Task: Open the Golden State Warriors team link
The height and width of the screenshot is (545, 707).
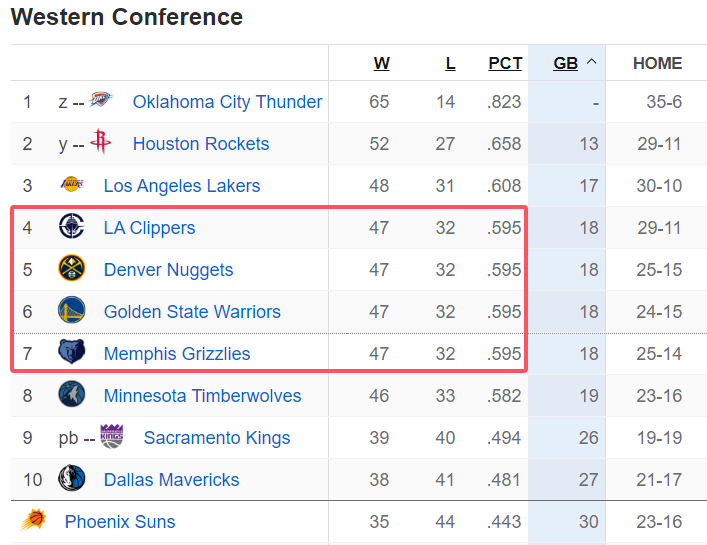Action: [x=192, y=312]
